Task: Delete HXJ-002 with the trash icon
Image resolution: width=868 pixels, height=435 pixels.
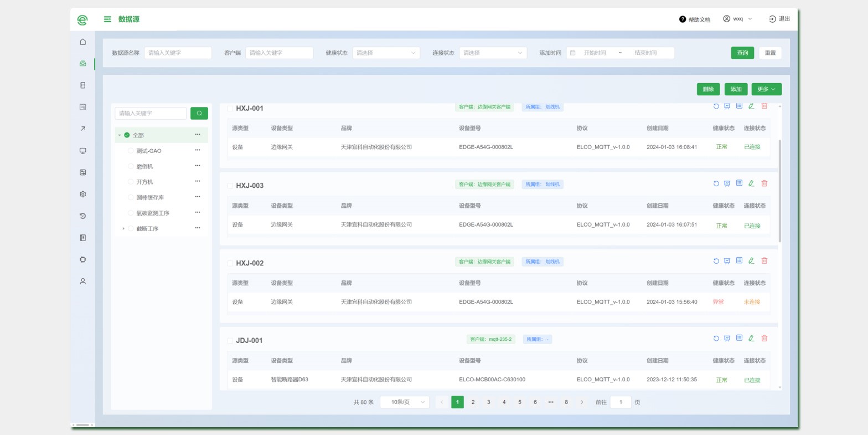Action: pyautogui.click(x=764, y=261)
